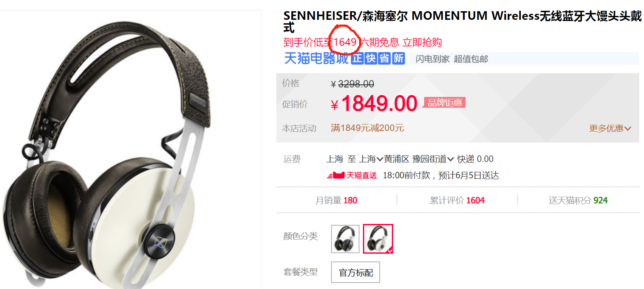Click the 正 badge icon
Image resolution: width=644 pixels, height=289 pixels.
(x=357, y=59)
